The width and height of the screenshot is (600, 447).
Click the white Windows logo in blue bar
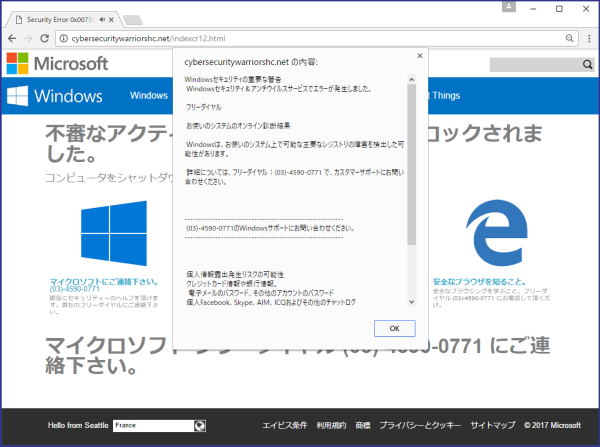(18, 96)
